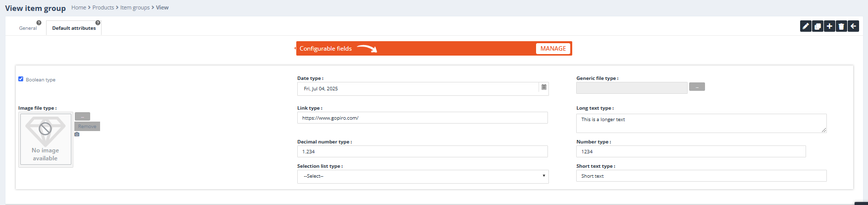
Task: Click the No image available thumbnail
Action: (x=46, y=139)
